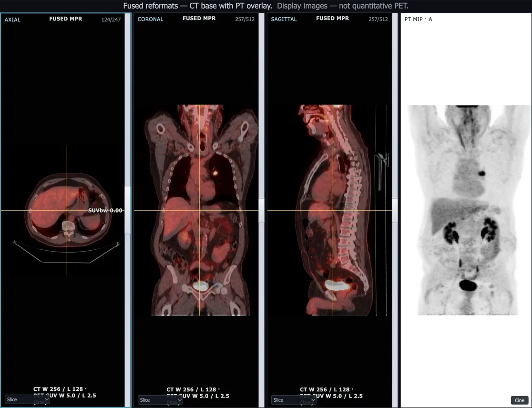
Task: Click the 'Display images — not quantitative PET' notice
Action: [x=343, y=6]
